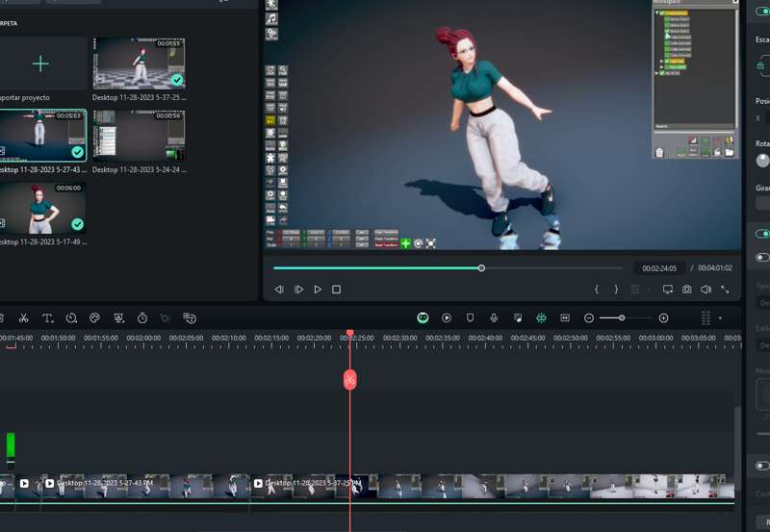Viewport: 770px width, 532px height.
Task: Click the current timecode 00:02:24:05 field
Action: [659, 268]
